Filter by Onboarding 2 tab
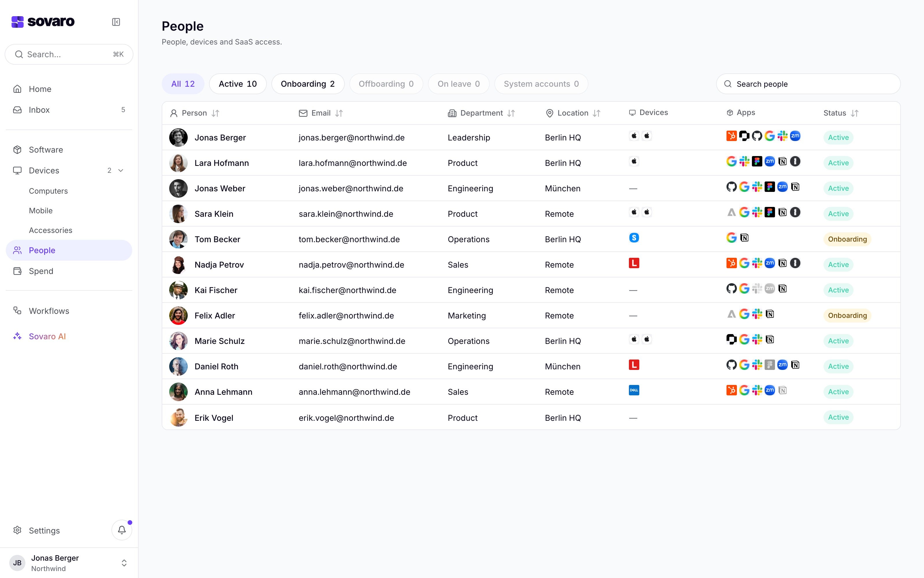Screen dimensions: 924x578 click(x=308, y=84)
